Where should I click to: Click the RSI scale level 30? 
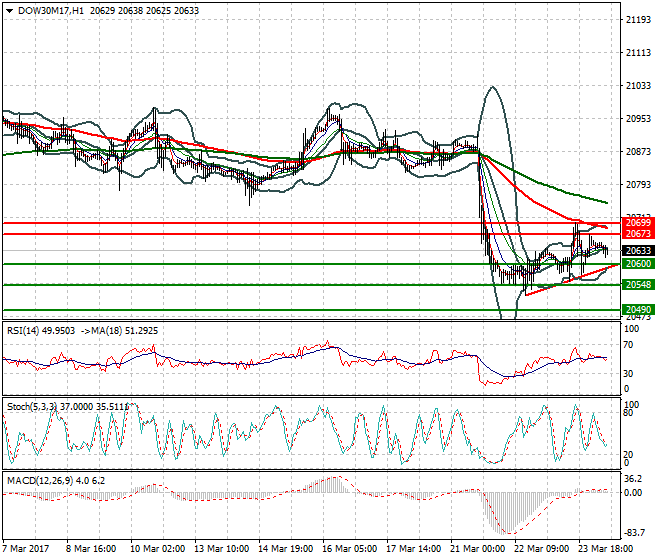point(628,373)
